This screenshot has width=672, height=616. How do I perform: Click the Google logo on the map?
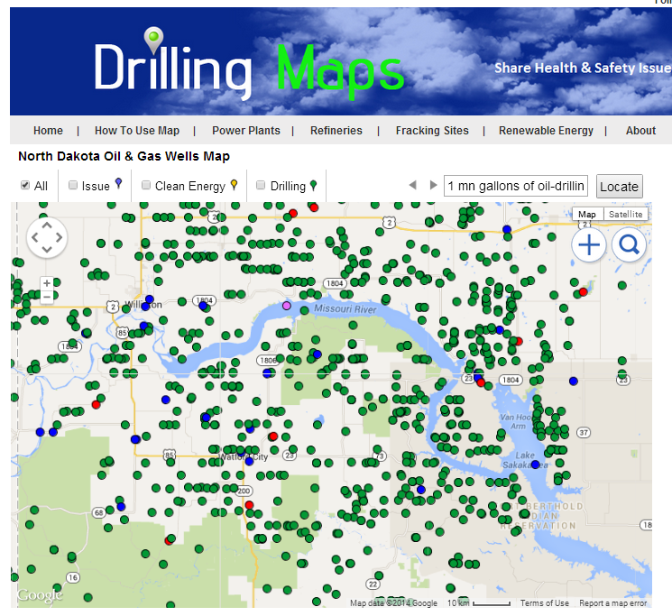click(40, 595)
